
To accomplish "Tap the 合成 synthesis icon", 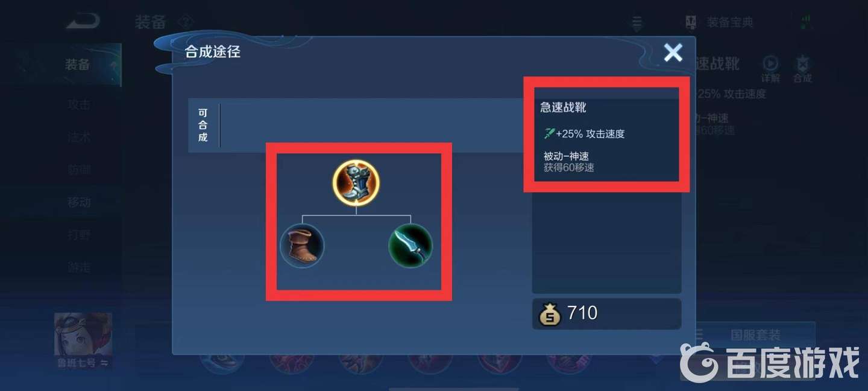I will coord(802,69).
